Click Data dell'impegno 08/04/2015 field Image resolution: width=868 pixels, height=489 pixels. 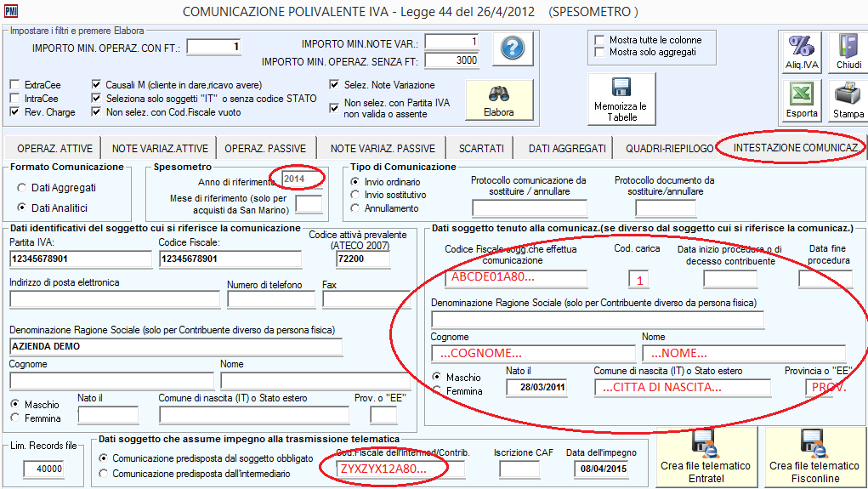click(602, 469)
